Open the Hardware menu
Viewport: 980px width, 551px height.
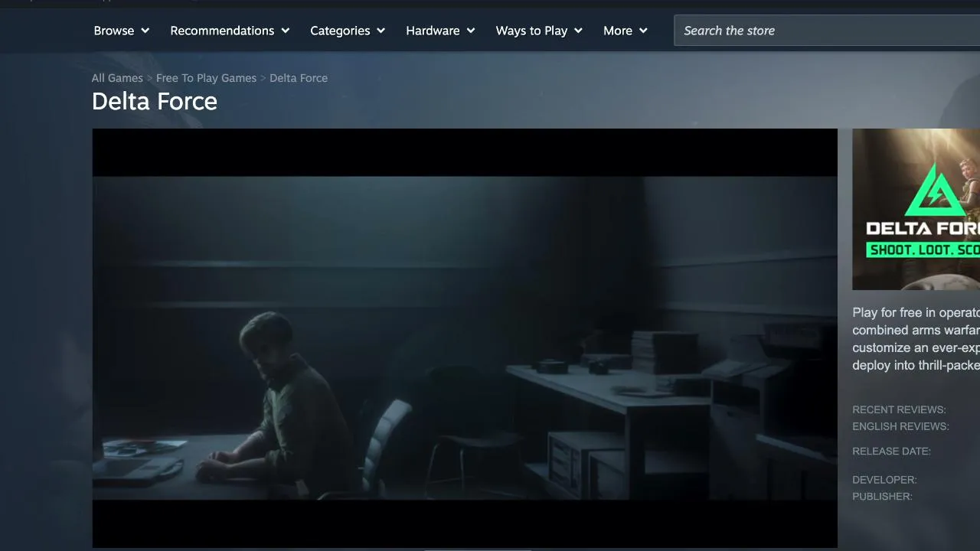pyautogui.click(x=440, y=31)
